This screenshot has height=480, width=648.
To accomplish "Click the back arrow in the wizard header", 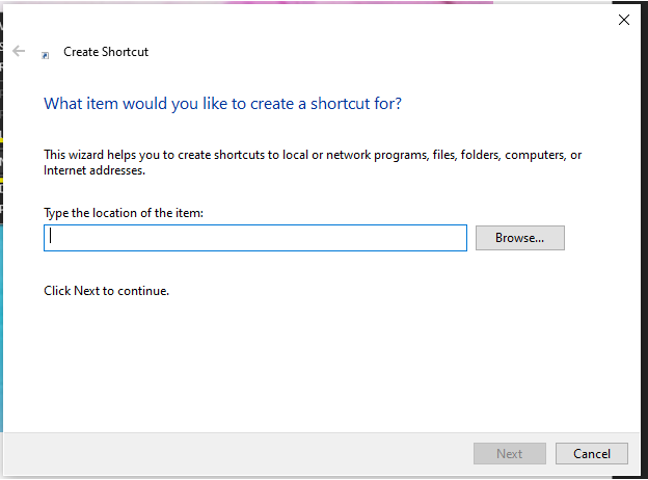I will pos(18,51).
